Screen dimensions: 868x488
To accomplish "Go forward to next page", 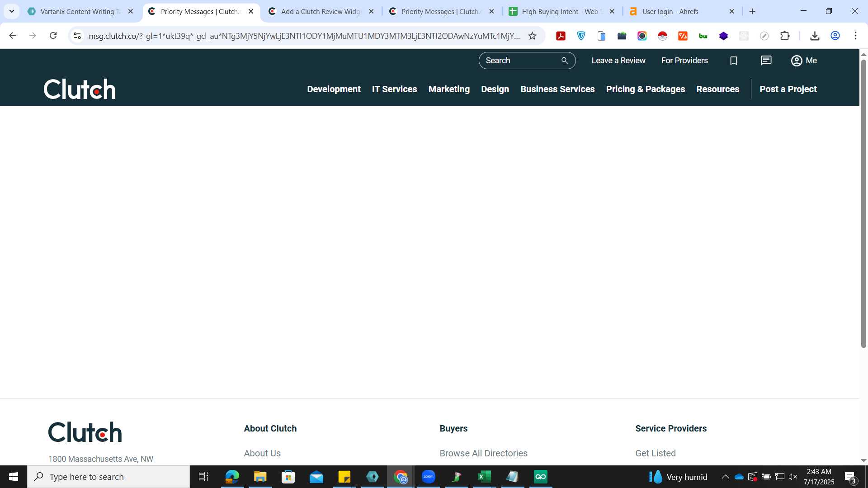I will click(x=33, y=36).
